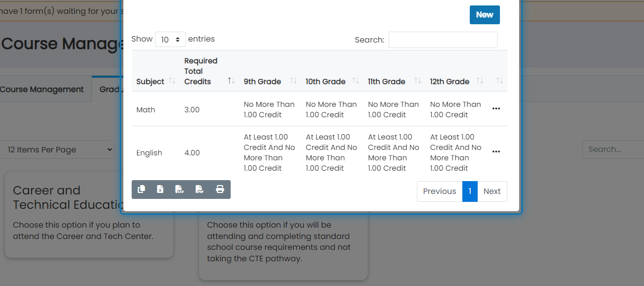Sort the 9th Grade column

click(x=294, y=81)
